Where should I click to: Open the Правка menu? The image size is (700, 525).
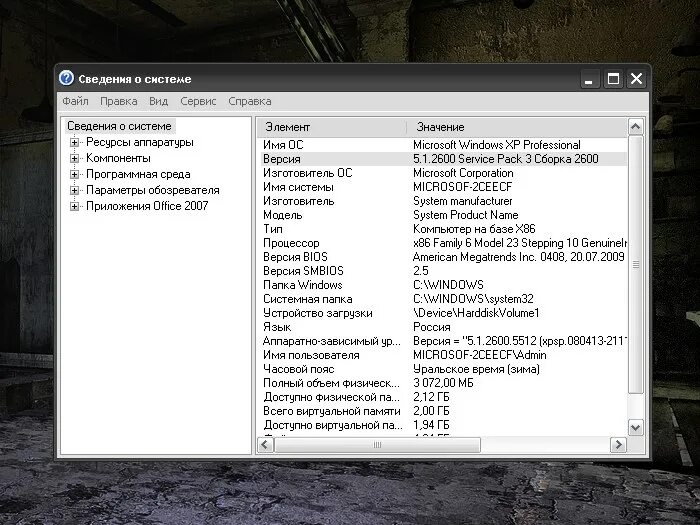[x=118, y=101]
